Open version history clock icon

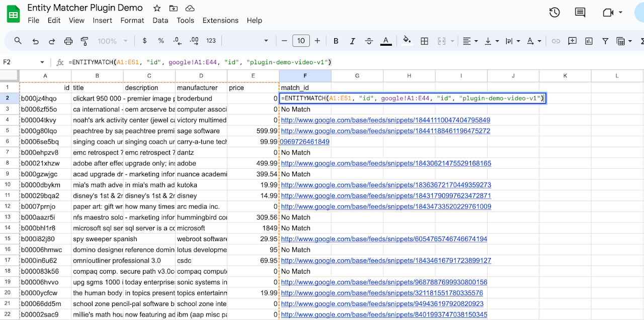[554, 13]
